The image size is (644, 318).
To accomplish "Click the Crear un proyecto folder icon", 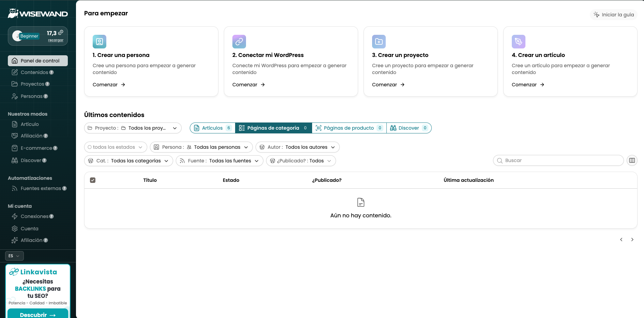I will click(379, 42).
